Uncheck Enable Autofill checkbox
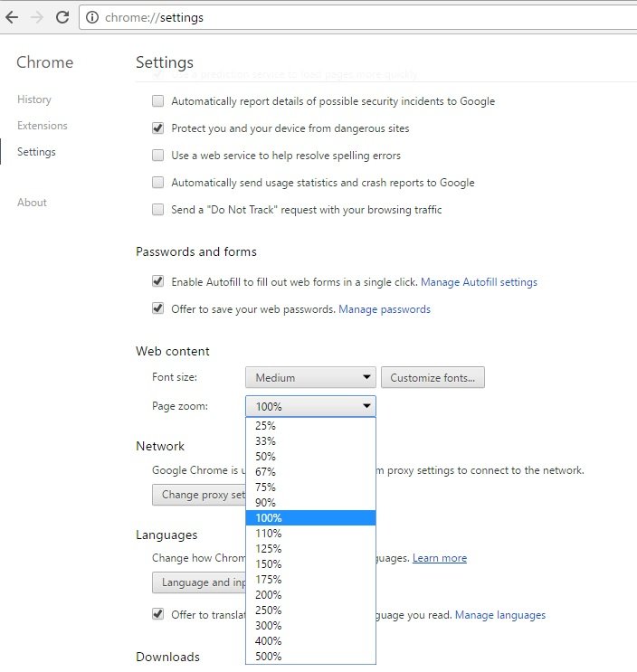 pos(157,281)
